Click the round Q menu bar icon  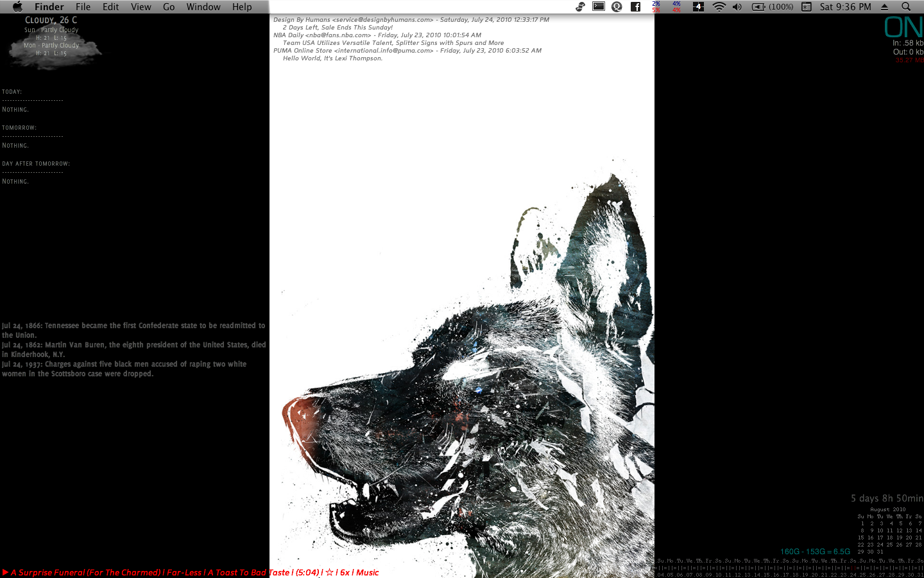pyautogui.click(x=617, y=6)
